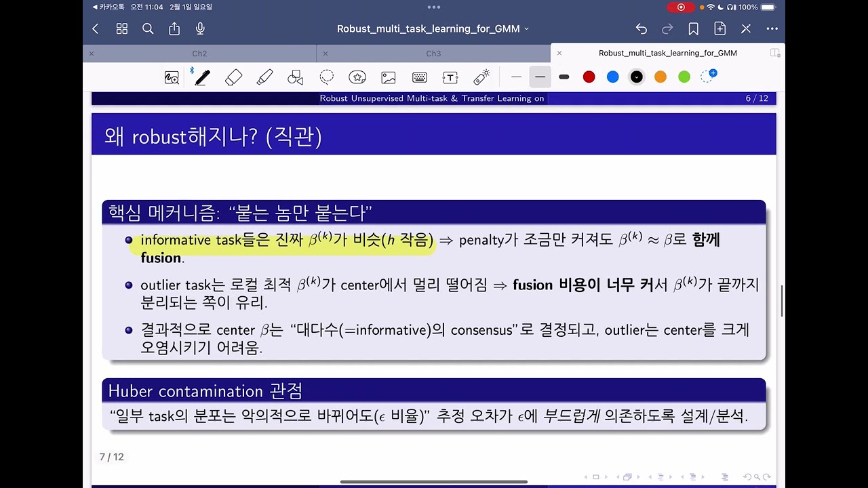Close the Robust_multi_task_learning_for_GMM tab
The height and width of the screenshot is (488, 868).
click(559, 53)
